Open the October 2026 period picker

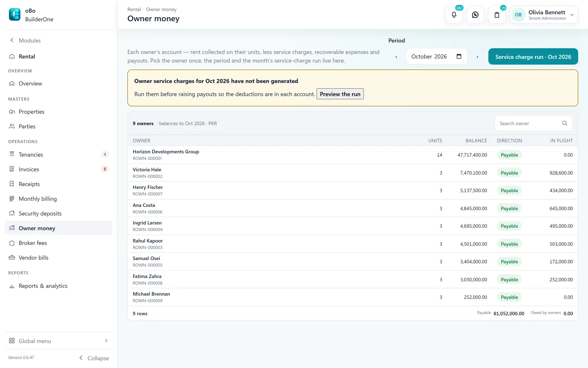click(437, 56)
